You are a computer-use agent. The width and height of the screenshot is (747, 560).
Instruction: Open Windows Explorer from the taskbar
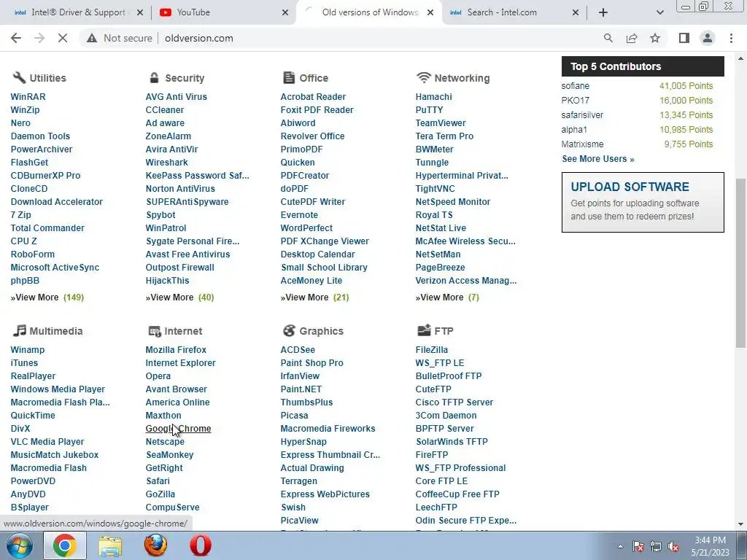click(x=110, y=545)
